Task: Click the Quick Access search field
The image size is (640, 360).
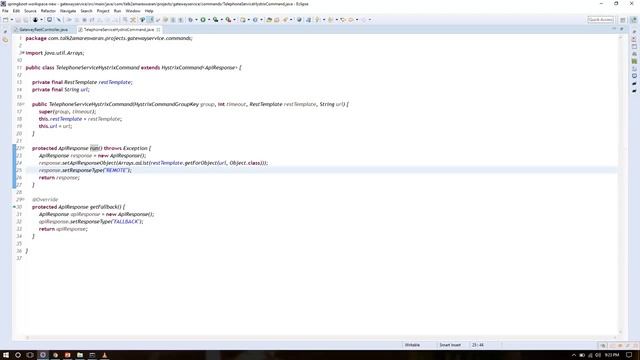Action: click(600, 20)
